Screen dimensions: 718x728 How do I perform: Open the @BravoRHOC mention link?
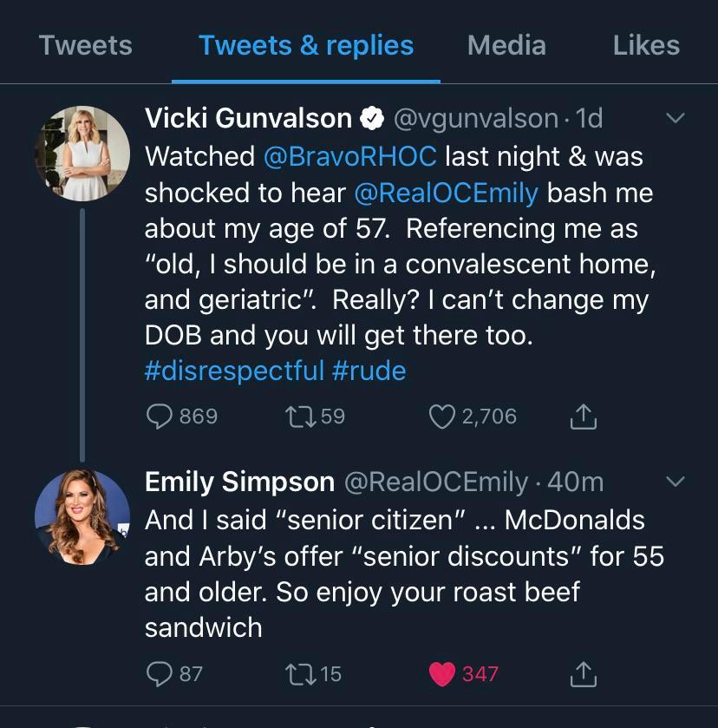(349, 156)
